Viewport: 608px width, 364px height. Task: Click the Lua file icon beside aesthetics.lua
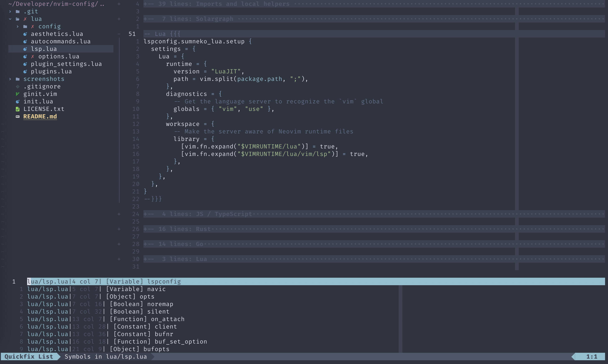point(25,34)
